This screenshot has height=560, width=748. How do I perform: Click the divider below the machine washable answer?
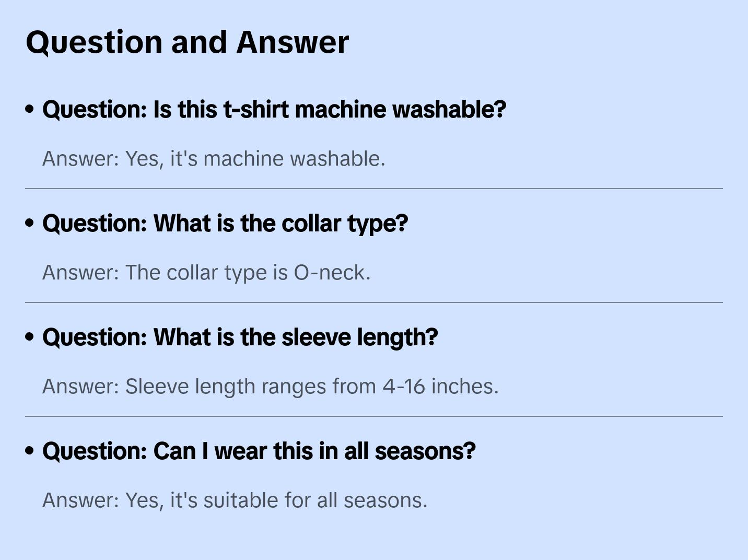tap(374, 189)
